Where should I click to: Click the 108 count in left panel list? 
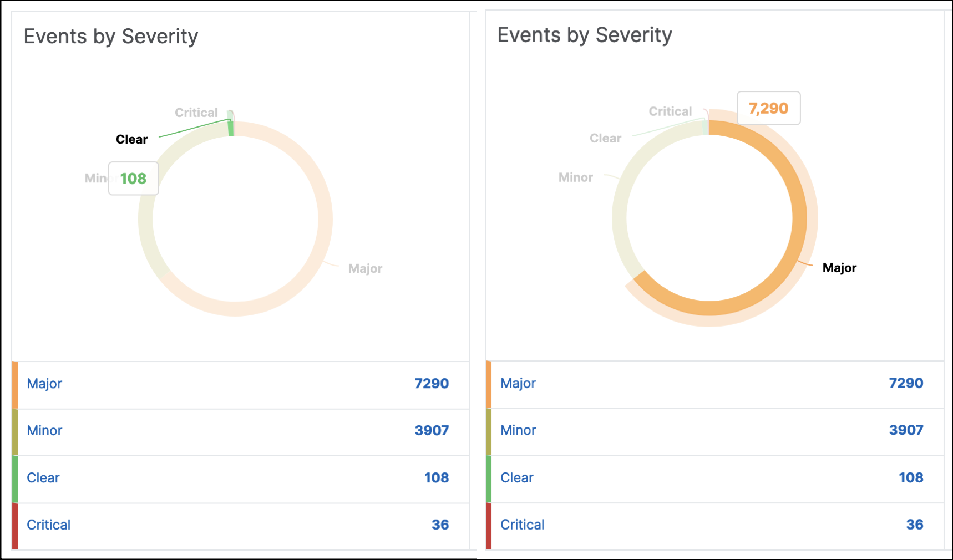437,478
